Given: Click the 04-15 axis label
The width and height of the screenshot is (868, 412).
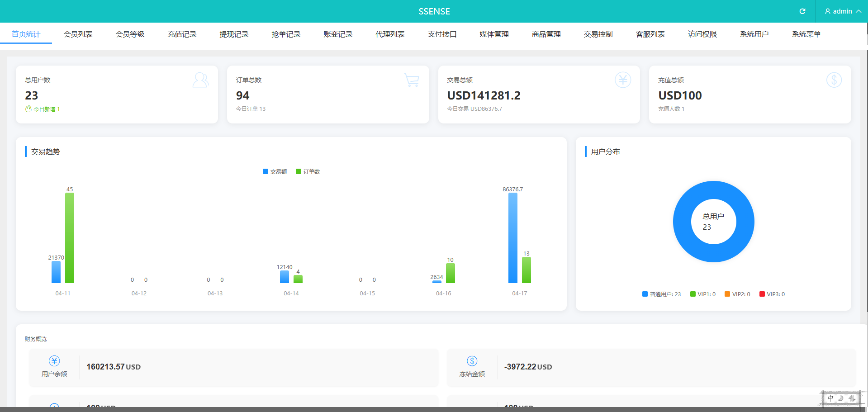Looking at the screenshot, I should pos(367,293).
